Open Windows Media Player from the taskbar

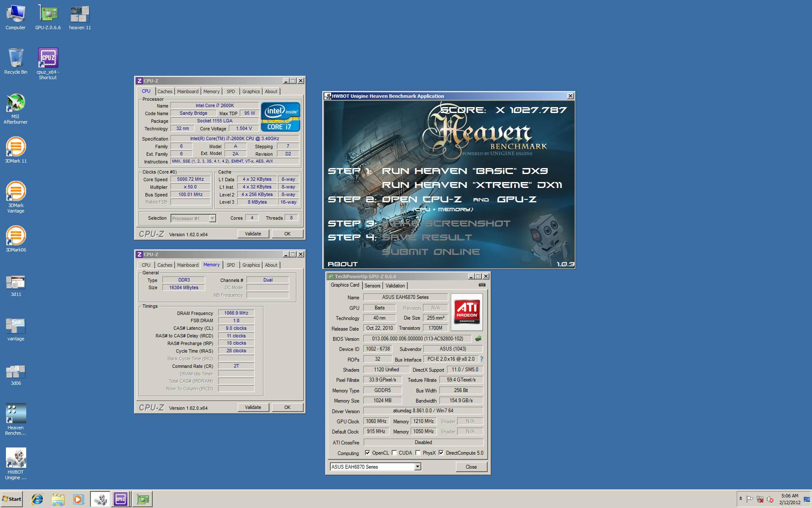pos(78,499)
